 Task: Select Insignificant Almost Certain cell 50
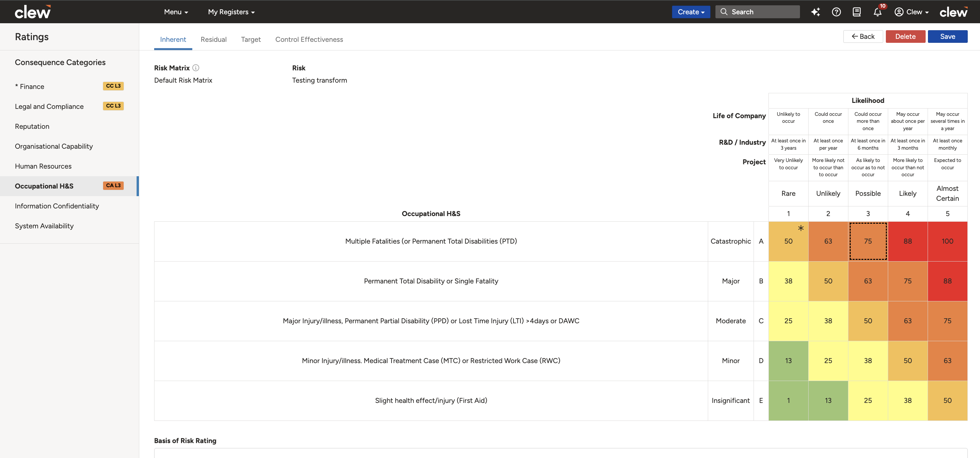(947, 401)
